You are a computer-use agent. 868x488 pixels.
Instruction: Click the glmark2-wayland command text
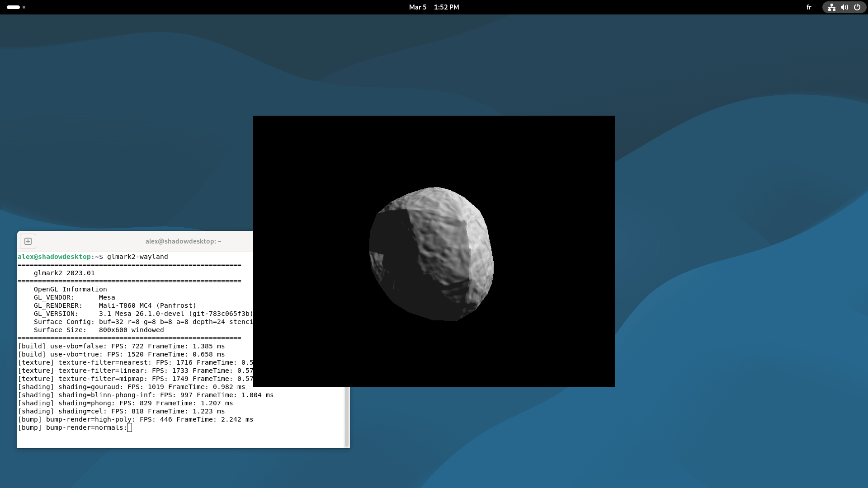[137, 257]
